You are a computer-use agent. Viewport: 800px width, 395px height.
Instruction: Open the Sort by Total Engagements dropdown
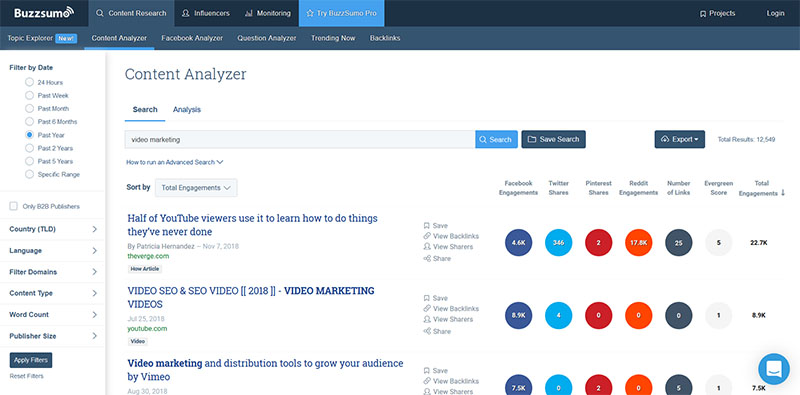click(196, 188)
